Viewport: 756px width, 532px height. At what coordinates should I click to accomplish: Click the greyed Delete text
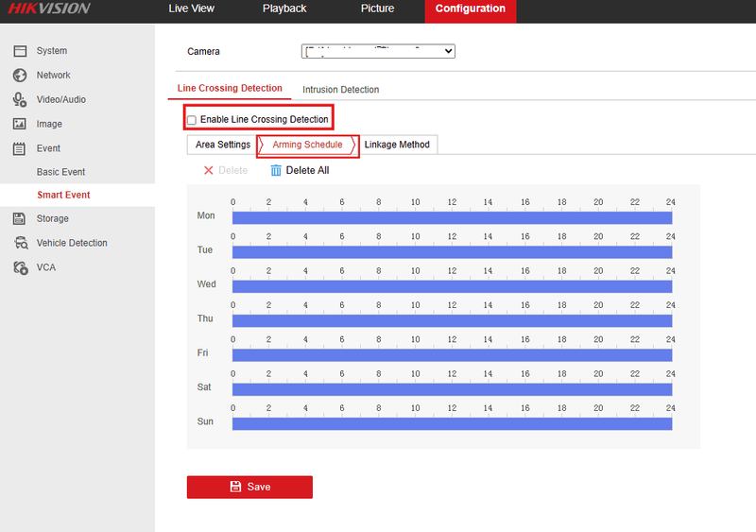pos(232,170)
